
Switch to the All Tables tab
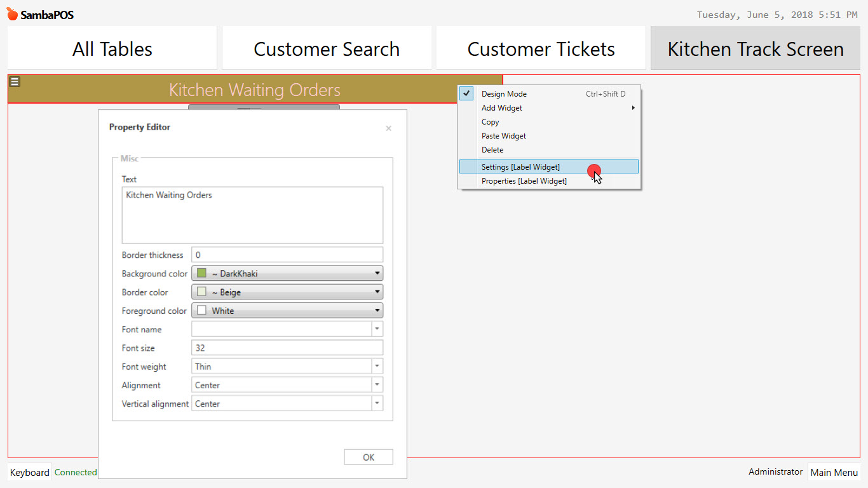click(112, 48)
